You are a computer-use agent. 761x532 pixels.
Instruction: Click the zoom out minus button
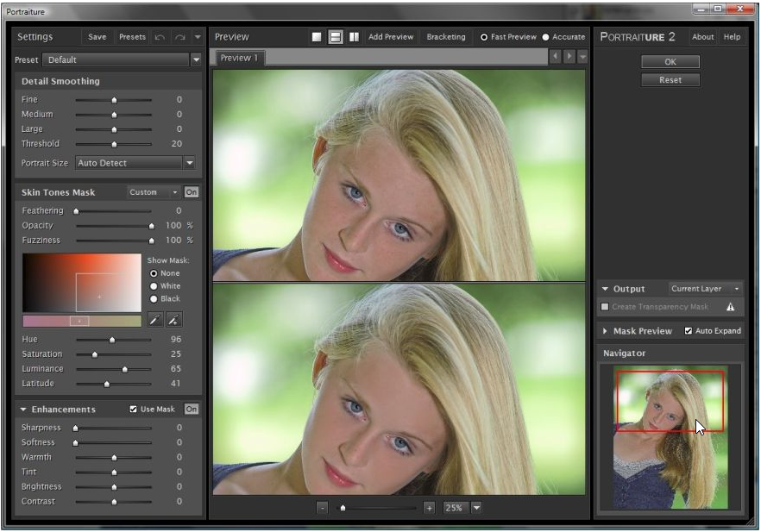[323, 508]
